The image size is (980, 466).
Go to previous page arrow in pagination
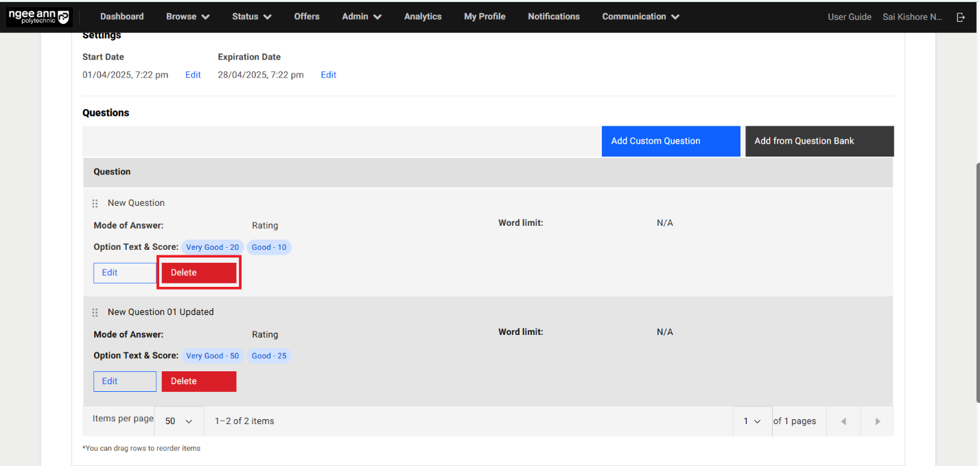click(843, 421)
